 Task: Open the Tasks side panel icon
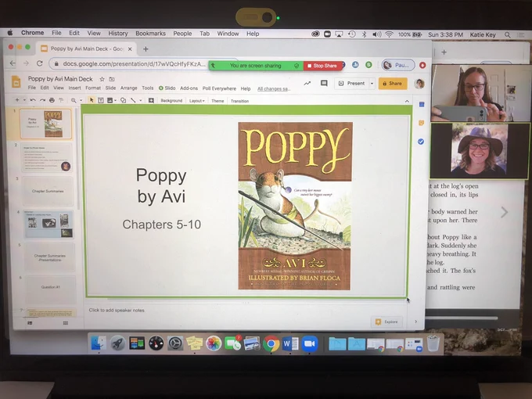click(421, 142)
